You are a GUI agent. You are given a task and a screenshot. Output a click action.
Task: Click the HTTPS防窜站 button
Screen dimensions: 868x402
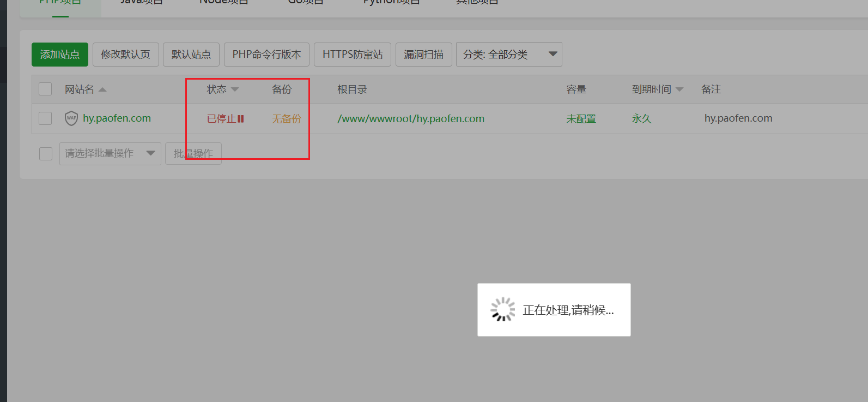353,55
